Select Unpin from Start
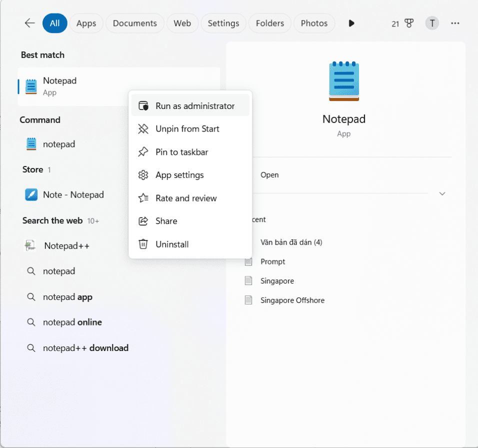The width and height of the screenshot is (478, 448). (190, 129)
